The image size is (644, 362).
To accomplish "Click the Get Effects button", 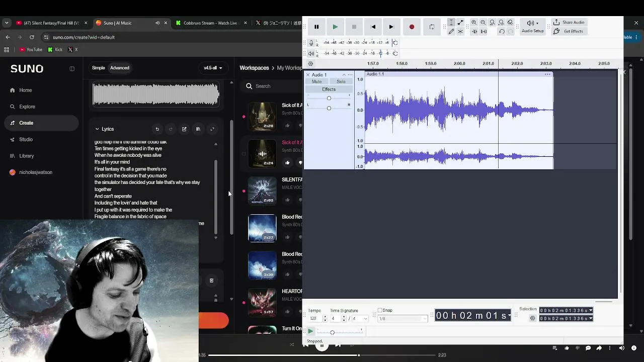I will (569, 31).
